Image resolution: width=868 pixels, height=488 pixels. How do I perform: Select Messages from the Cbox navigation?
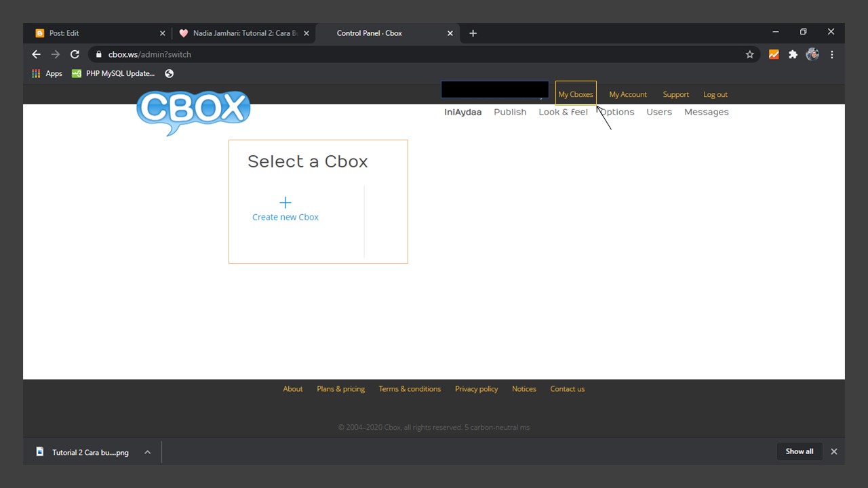706,112
